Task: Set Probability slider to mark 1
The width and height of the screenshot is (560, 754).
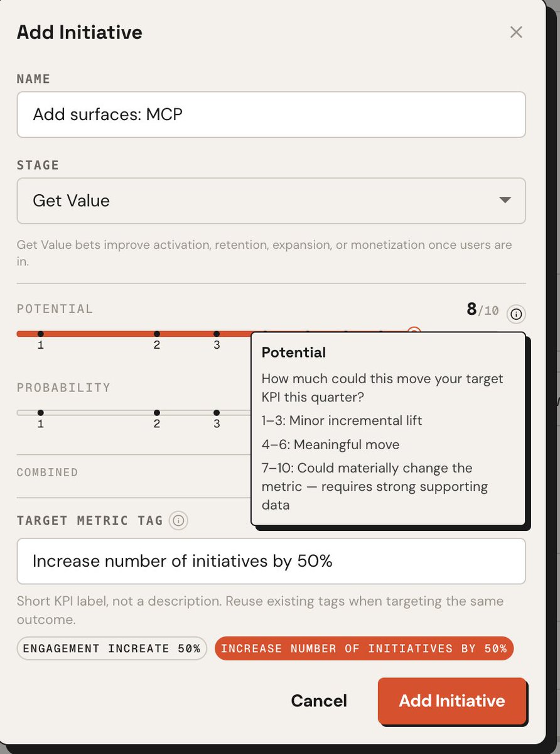Action: pos(40,413)
